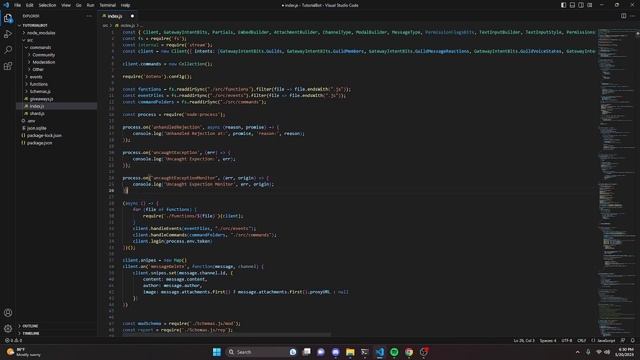Click the Ln 26, Col 3 status item
Viewport: 640px width, 360px height.
point(524,340)
